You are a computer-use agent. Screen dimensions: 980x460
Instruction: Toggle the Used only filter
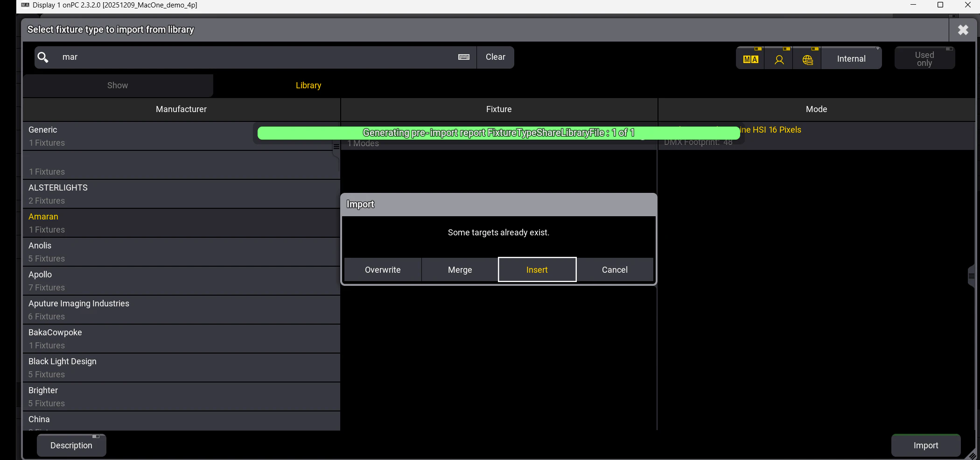point(924,58)
